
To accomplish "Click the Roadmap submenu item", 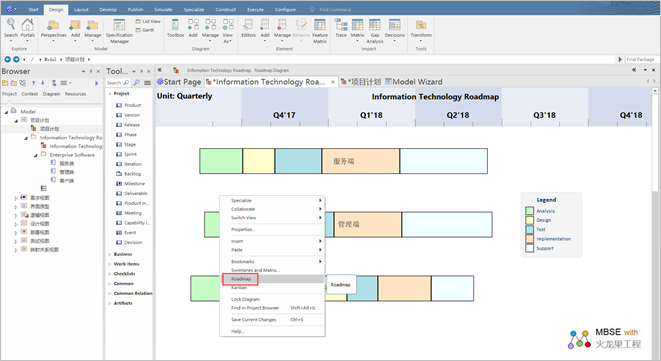I will click(x=341, y=285).
